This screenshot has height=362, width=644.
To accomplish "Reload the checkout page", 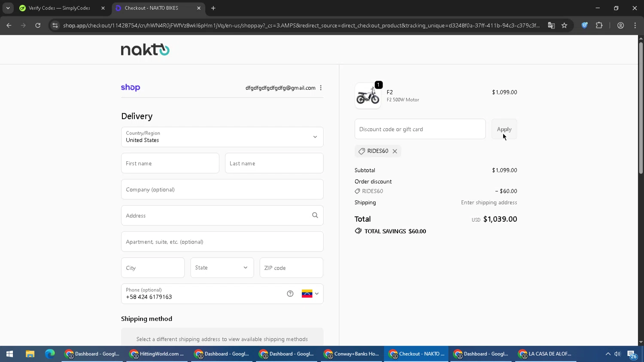I will (x=38, y=25).
